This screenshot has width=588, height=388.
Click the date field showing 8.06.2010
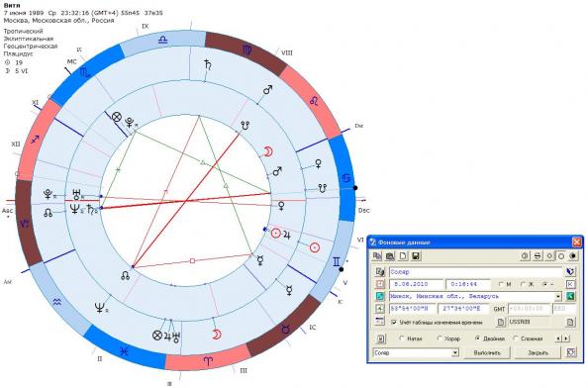point(416,284)
